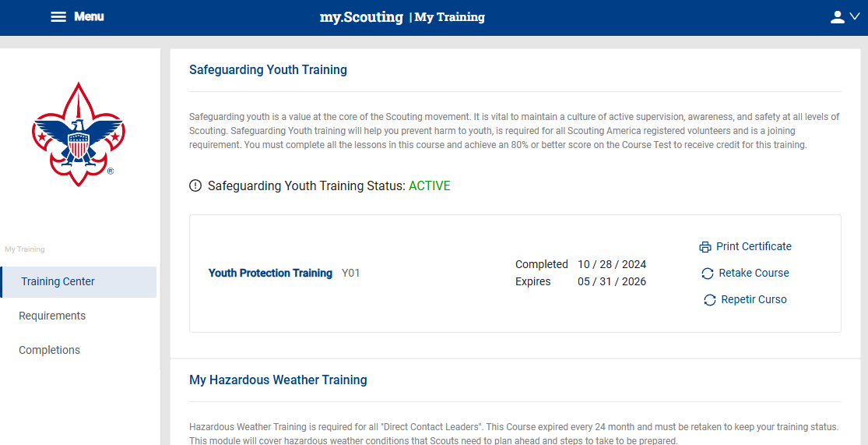Click the Repetir Curso link
Viewport: 868px width, 445px height.
point(754,300)
